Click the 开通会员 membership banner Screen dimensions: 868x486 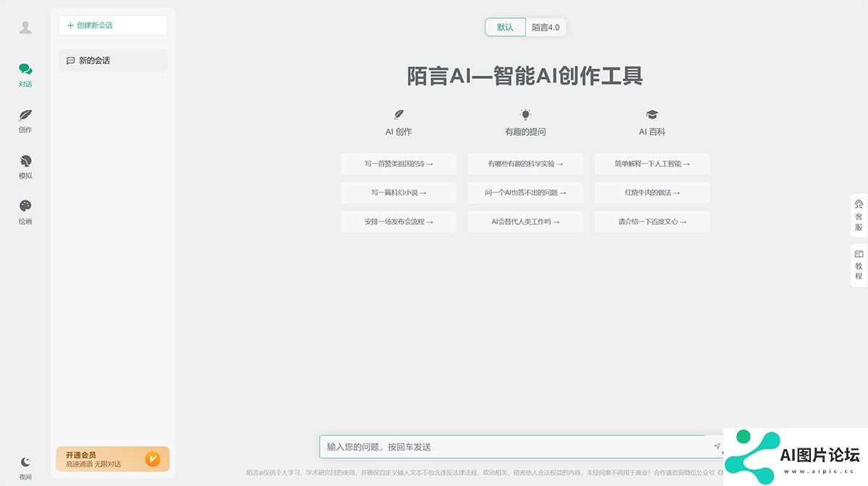click(113, 459)
